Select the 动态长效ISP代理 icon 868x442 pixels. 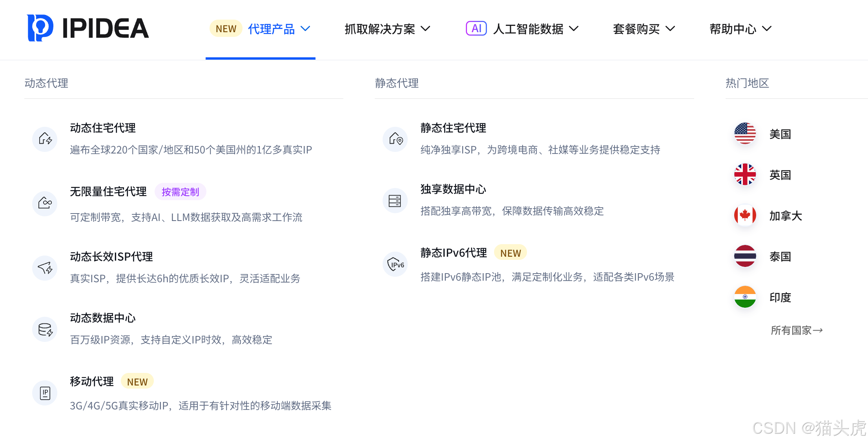coord(45,268)
